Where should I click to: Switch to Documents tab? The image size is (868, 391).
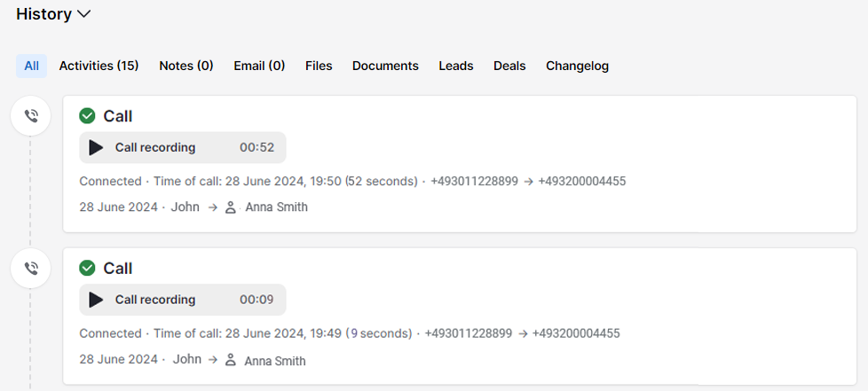coord(385,66)
